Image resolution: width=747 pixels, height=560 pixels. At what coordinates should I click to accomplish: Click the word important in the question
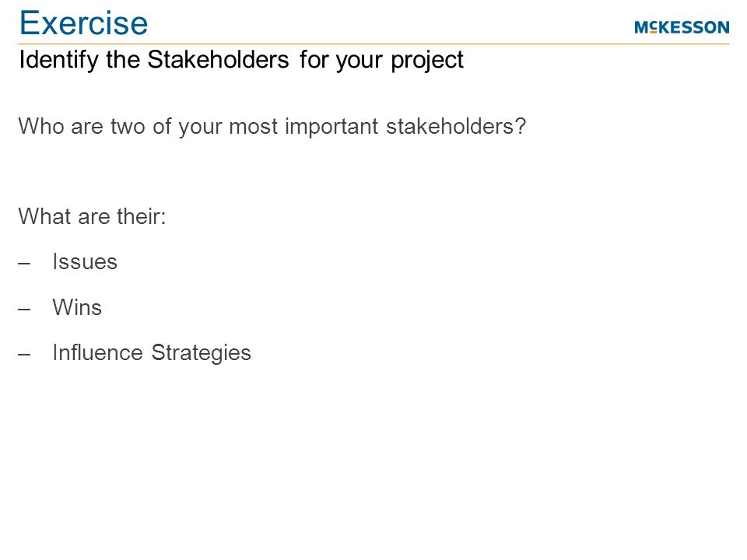331,127
